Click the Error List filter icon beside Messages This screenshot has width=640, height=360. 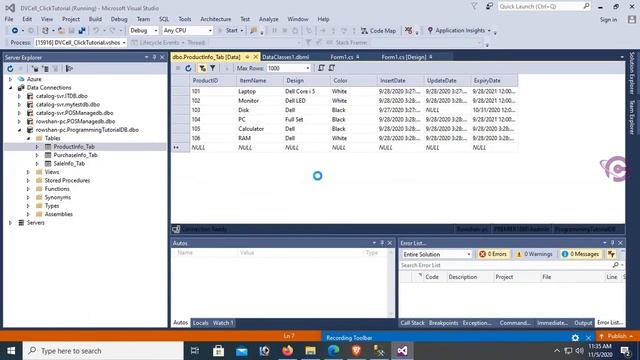pyautogui.click(x=611, y=254)
